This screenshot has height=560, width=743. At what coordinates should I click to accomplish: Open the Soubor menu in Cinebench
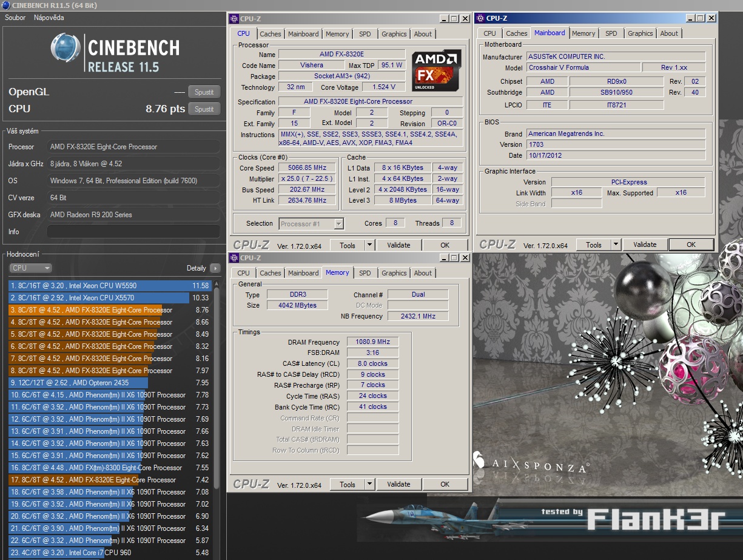(15, 18)
